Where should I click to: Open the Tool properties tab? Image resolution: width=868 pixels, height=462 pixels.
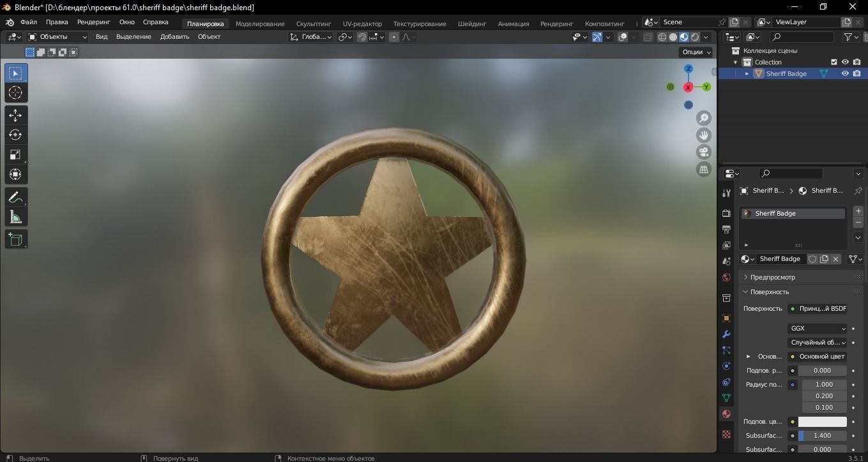[x=726, y=193]
